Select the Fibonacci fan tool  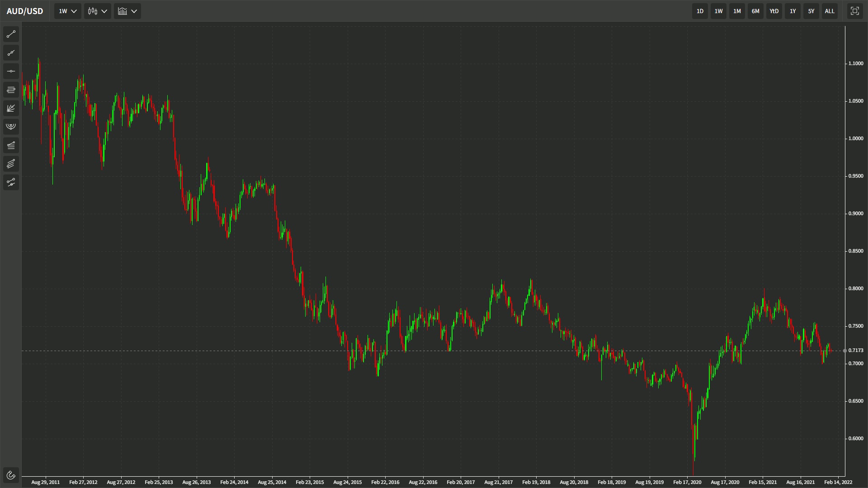11,108
